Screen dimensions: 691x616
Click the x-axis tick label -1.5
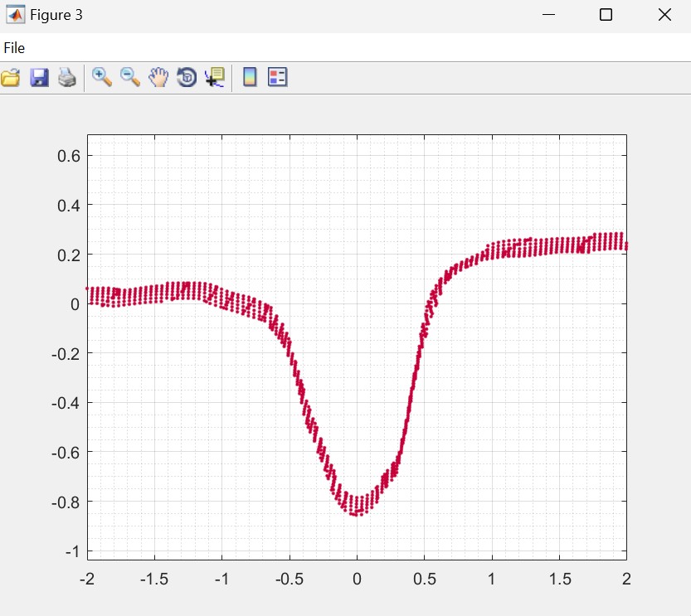154,579
